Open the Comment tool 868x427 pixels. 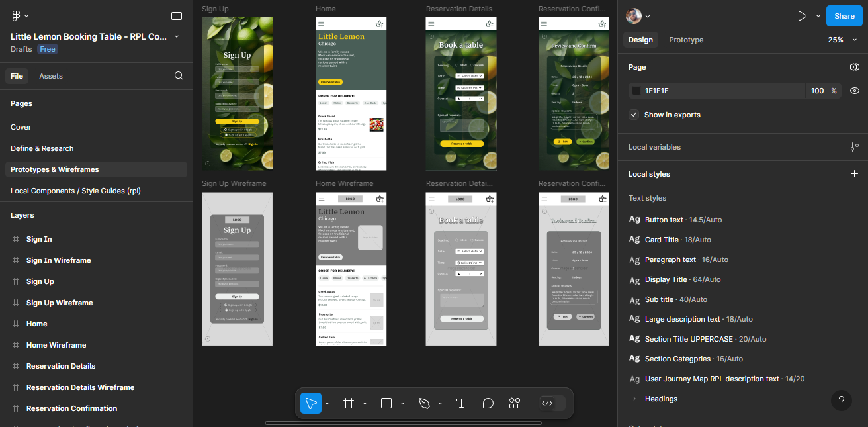click(488, 403)
